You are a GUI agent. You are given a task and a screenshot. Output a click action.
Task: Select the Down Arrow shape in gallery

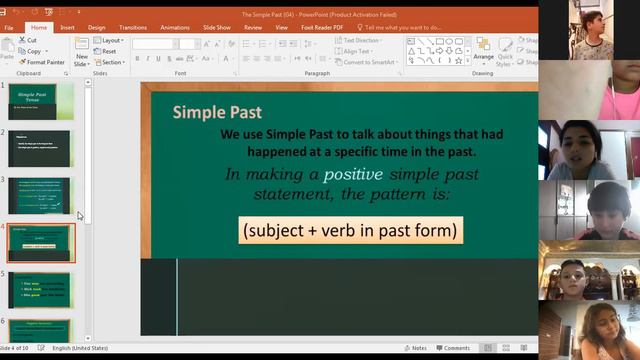[449, 51]
